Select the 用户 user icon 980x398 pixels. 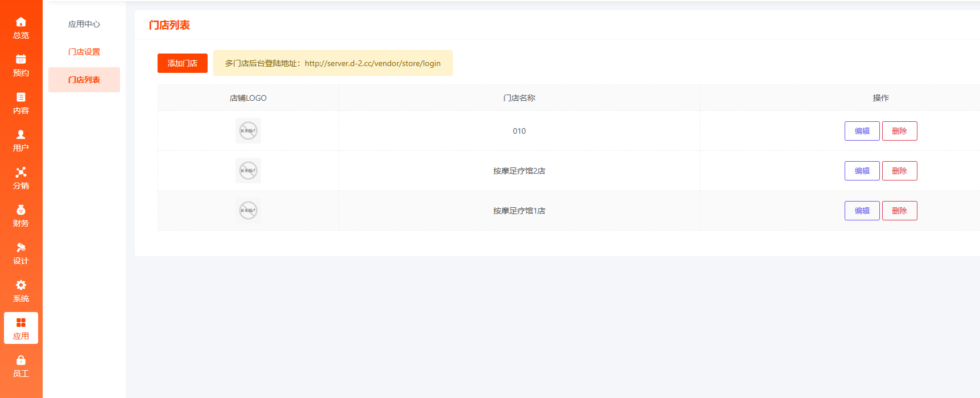(x=21, y=135)
